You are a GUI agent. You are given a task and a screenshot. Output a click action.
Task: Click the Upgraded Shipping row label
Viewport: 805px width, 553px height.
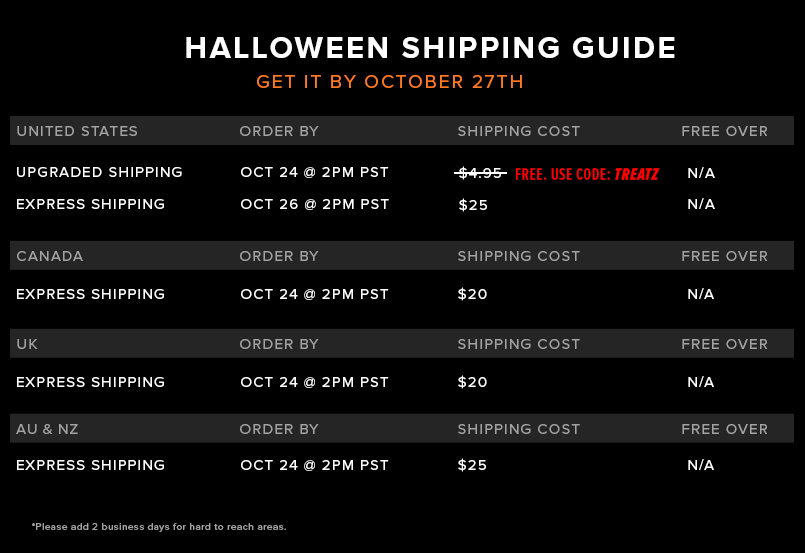pos(99,172)
